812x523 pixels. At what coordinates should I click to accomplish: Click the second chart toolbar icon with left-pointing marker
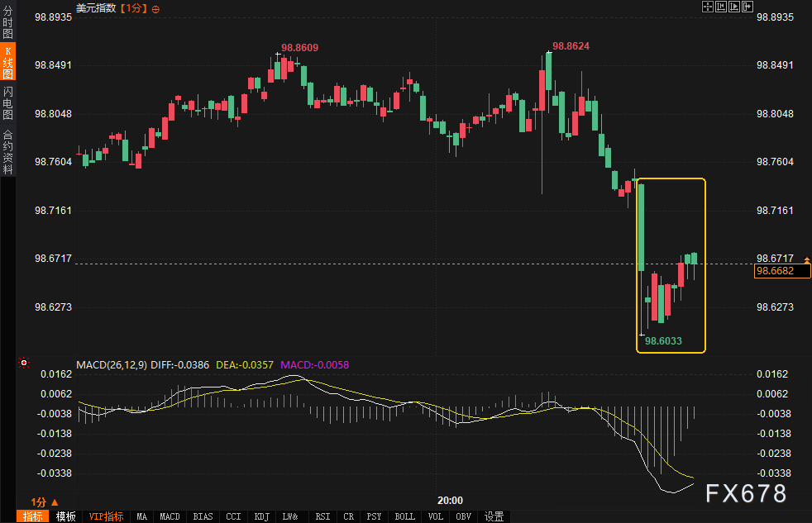click(721, 7)
